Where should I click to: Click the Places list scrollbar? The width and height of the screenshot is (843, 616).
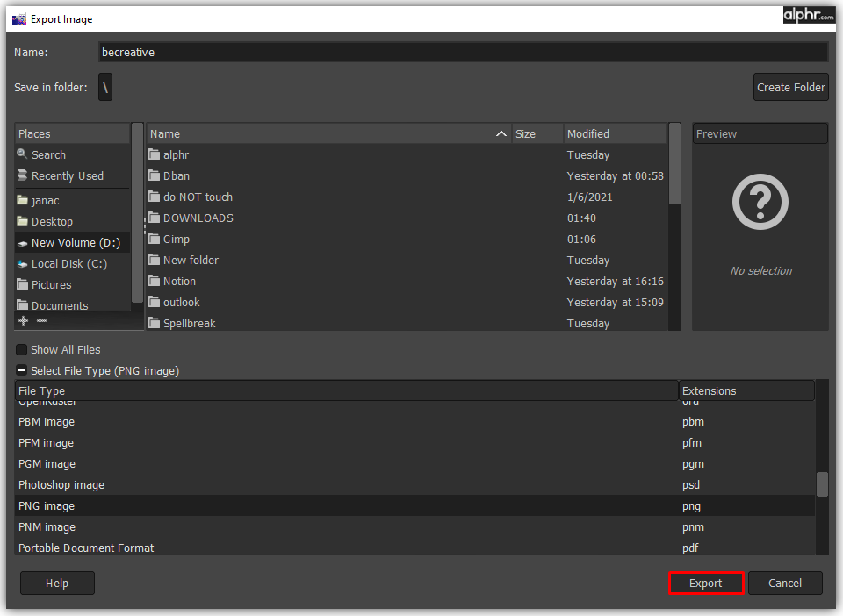pos(137,213)
